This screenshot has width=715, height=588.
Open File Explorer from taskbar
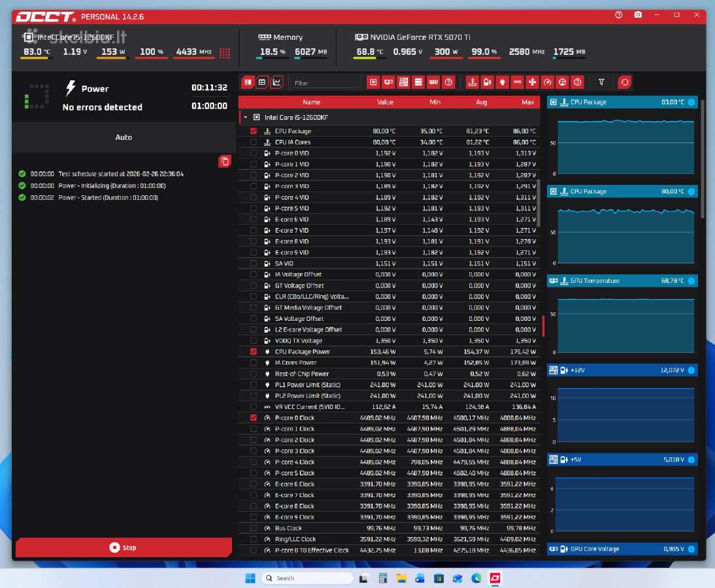pyautogui.click(x=401, y=578)
